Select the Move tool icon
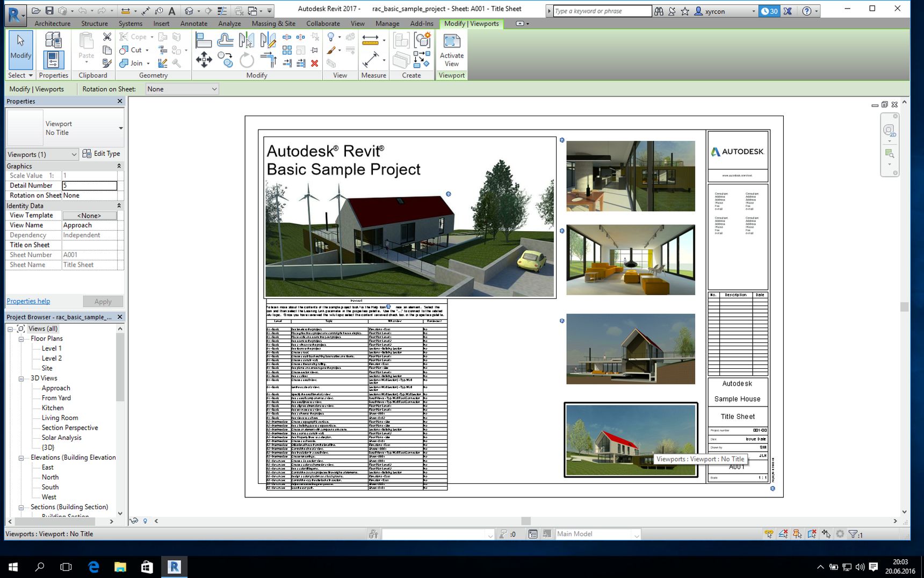The image size is (924, 578). coord(204,60)
